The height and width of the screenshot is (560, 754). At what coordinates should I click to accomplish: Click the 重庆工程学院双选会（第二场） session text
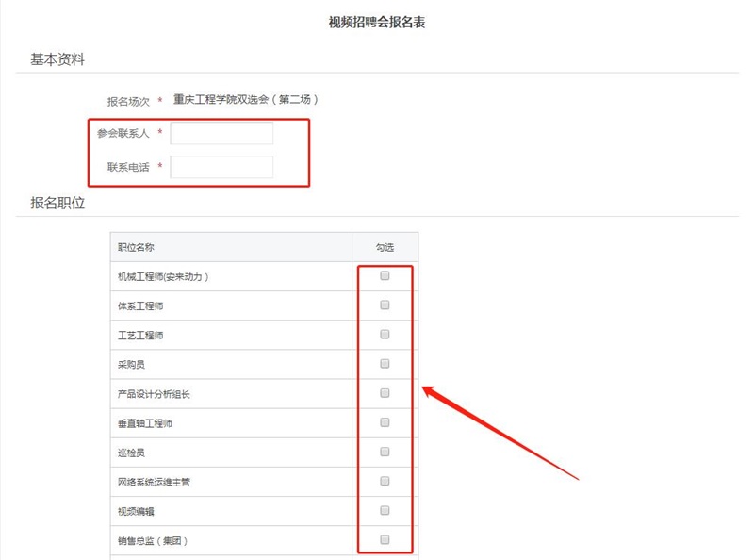(253, 99)
